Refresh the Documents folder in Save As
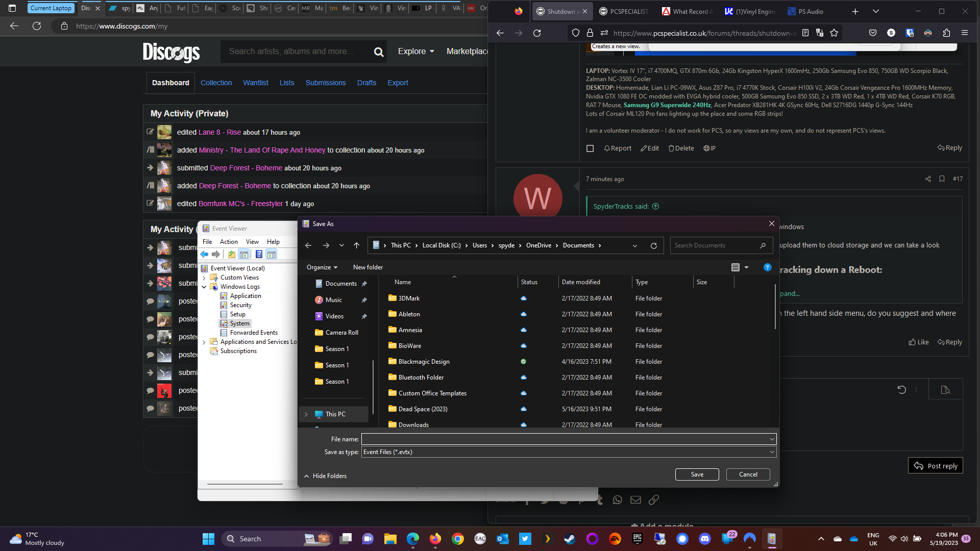980x551 pixels. point(653,245)
